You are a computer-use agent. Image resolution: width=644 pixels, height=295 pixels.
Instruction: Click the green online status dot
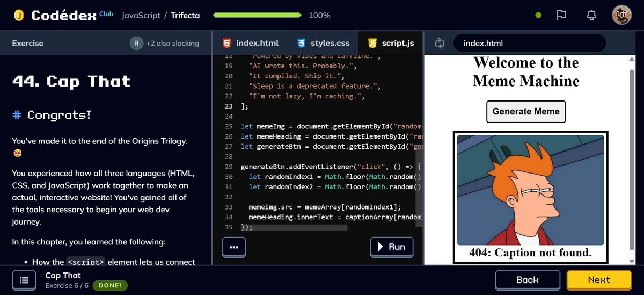(x=538, y=15)
